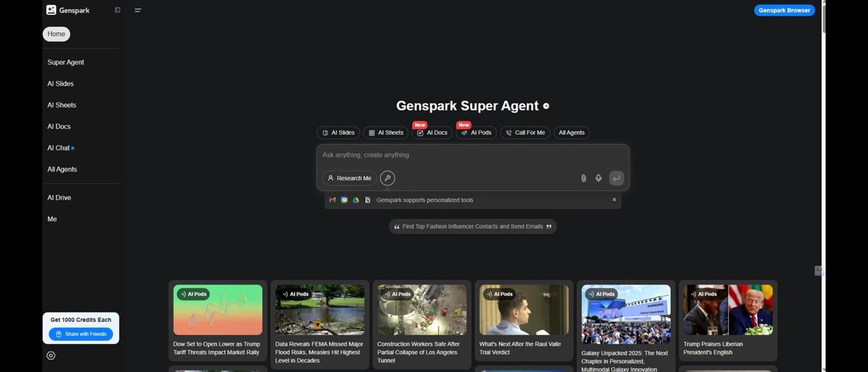Click the Research Me button
Screen dimensions: 868x372
[x=350, y=178]
